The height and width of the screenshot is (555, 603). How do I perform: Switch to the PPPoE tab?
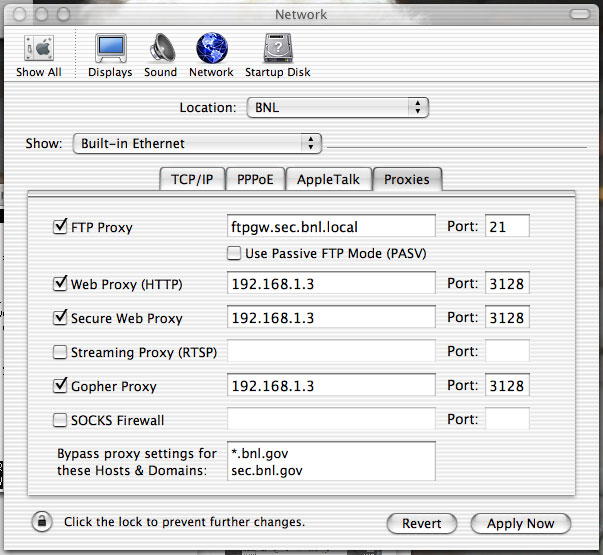(x=254, y=180)
